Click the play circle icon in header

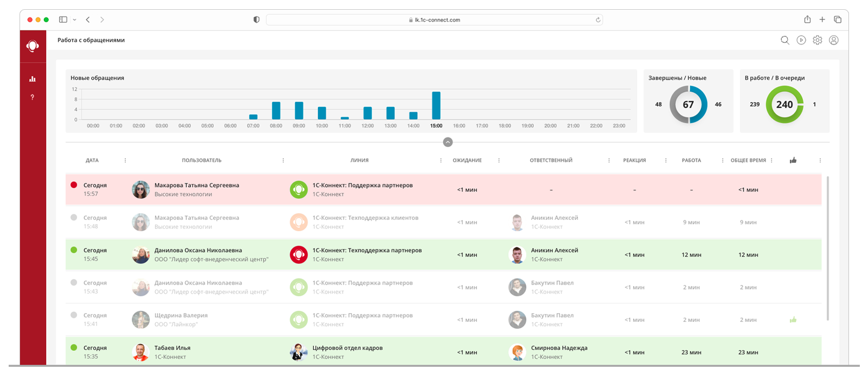(x=801, y=40)
